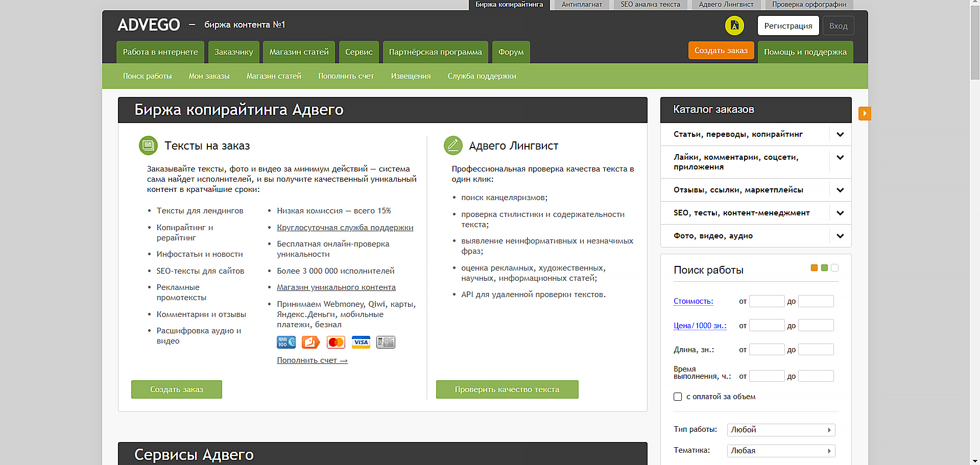Focus the Время выполнения до field

click(816, 376)
